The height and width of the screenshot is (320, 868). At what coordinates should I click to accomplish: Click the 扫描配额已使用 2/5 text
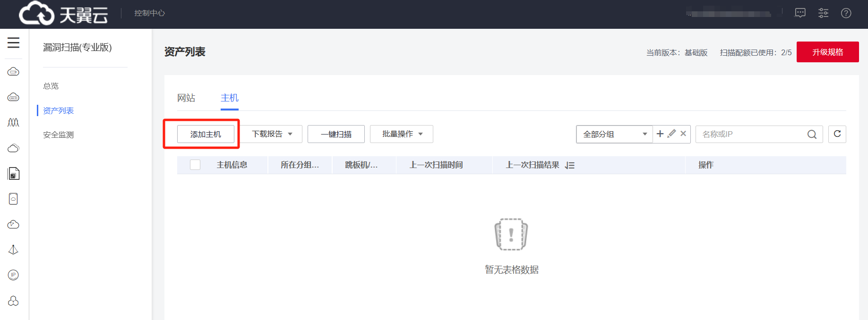pos(756,52)
